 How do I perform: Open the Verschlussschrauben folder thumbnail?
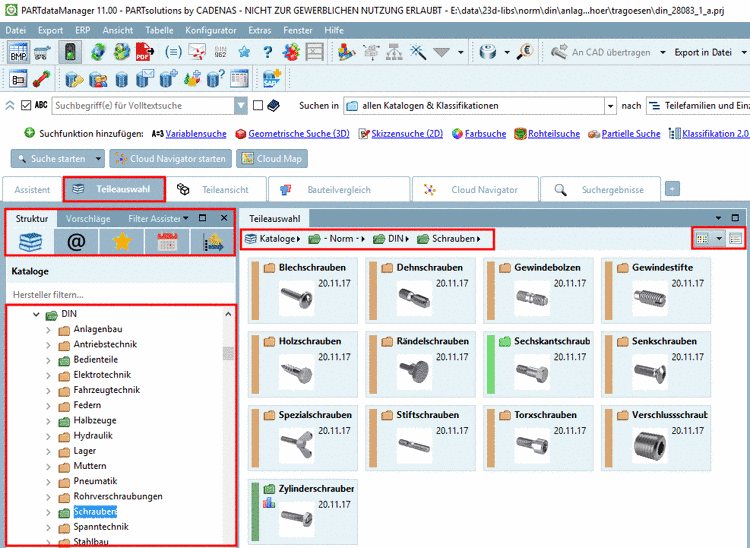[656, 438]
